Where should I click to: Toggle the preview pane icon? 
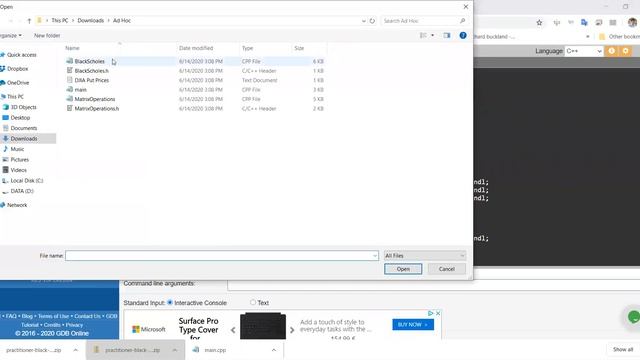447,36
